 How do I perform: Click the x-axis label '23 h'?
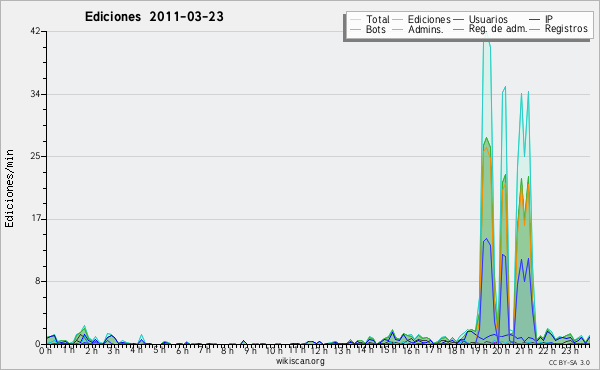tap(570, 350)
